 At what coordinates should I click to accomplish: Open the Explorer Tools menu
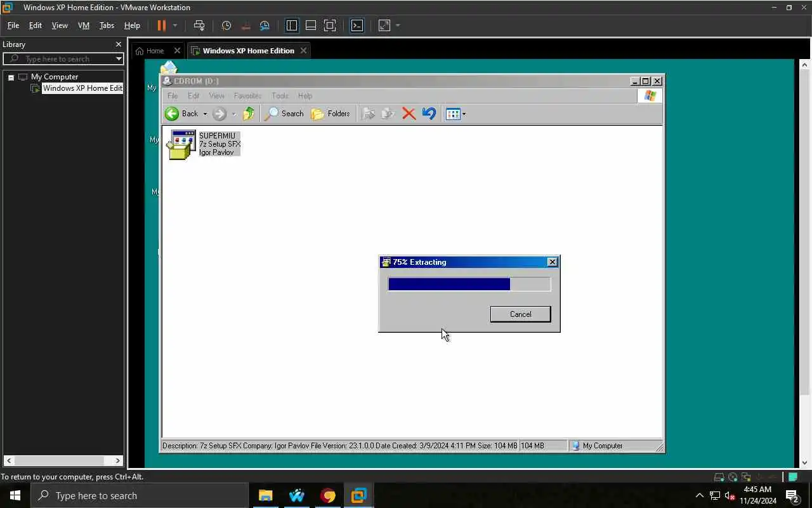pos(280,96)
